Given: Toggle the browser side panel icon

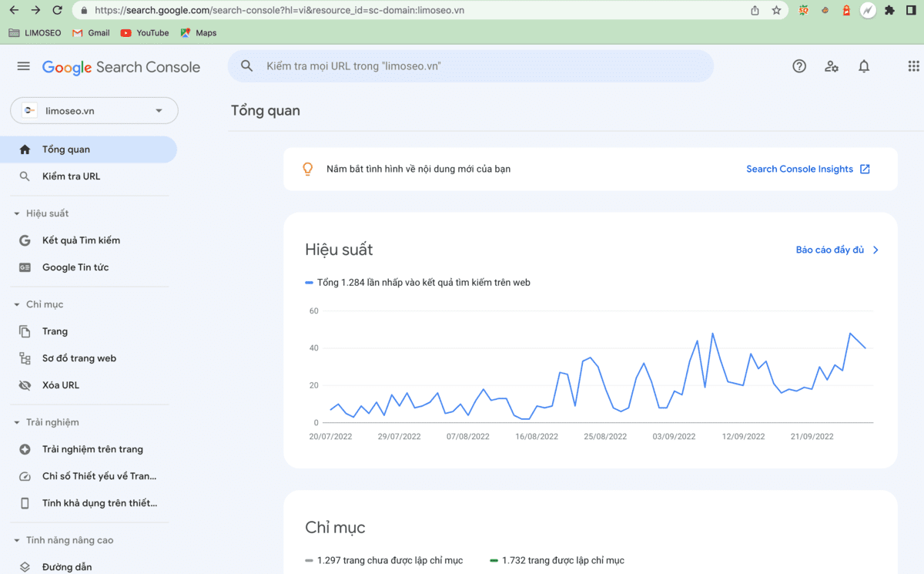Looking at the screenshot, I should pyautogui.click(x=911, y=10).
